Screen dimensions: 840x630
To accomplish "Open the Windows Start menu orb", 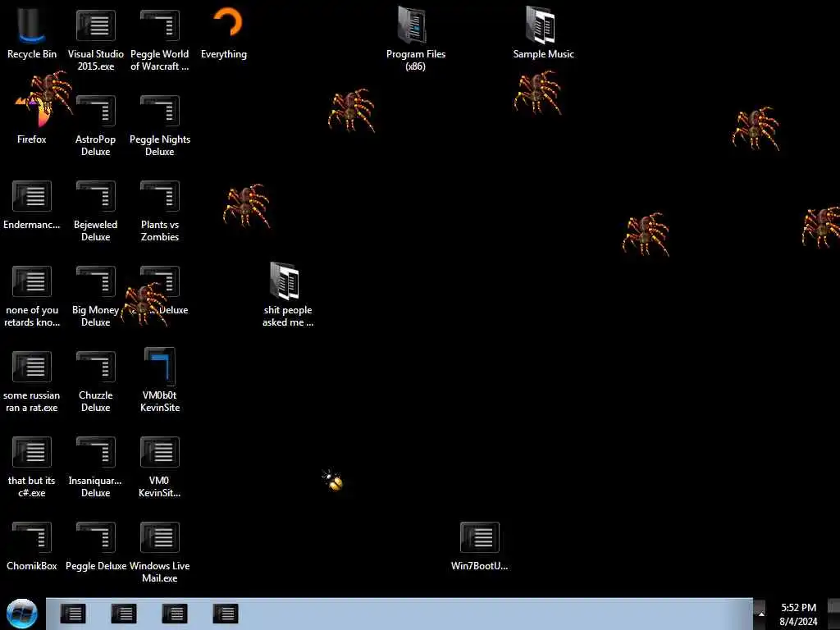I will (x=22, y=614).
